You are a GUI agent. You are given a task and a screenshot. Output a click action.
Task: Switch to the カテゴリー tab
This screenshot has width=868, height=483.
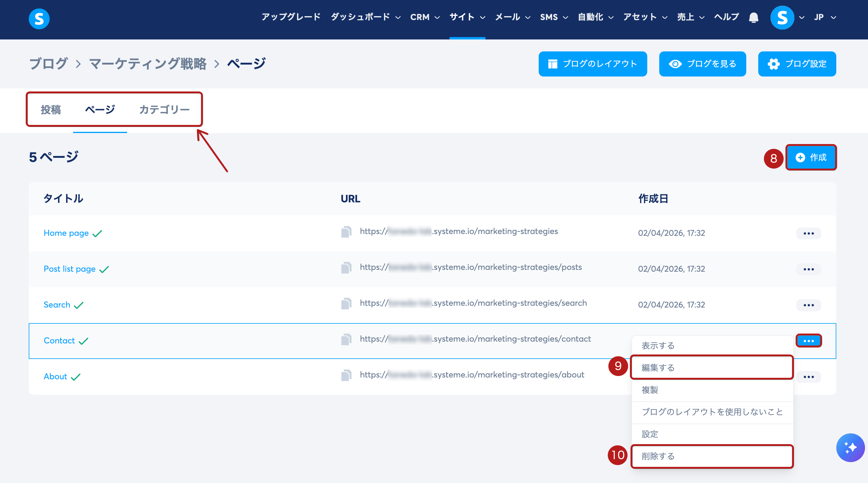[x=165, y=110]
